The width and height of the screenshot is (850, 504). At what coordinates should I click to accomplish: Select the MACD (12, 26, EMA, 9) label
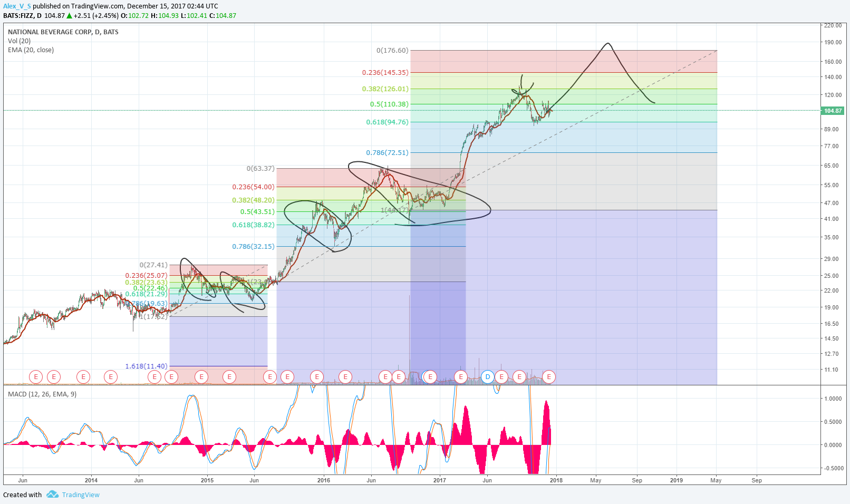pos(42,394)
